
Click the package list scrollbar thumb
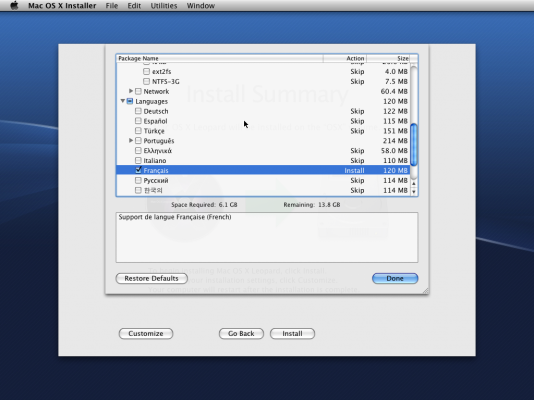click(x=414, y=145)
